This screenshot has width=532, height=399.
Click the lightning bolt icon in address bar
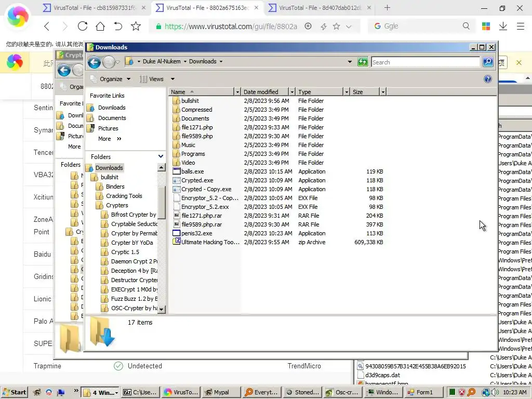tap(323, 26)
